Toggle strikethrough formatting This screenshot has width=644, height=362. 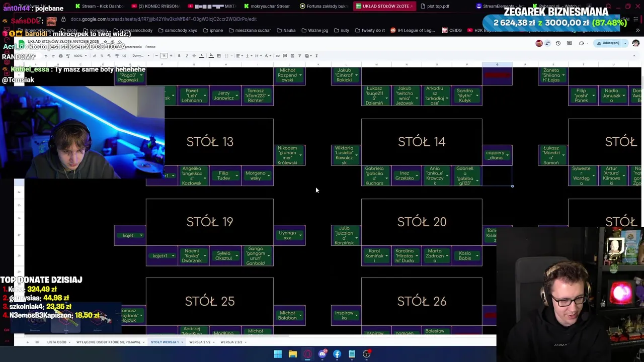tap(194, 56)
